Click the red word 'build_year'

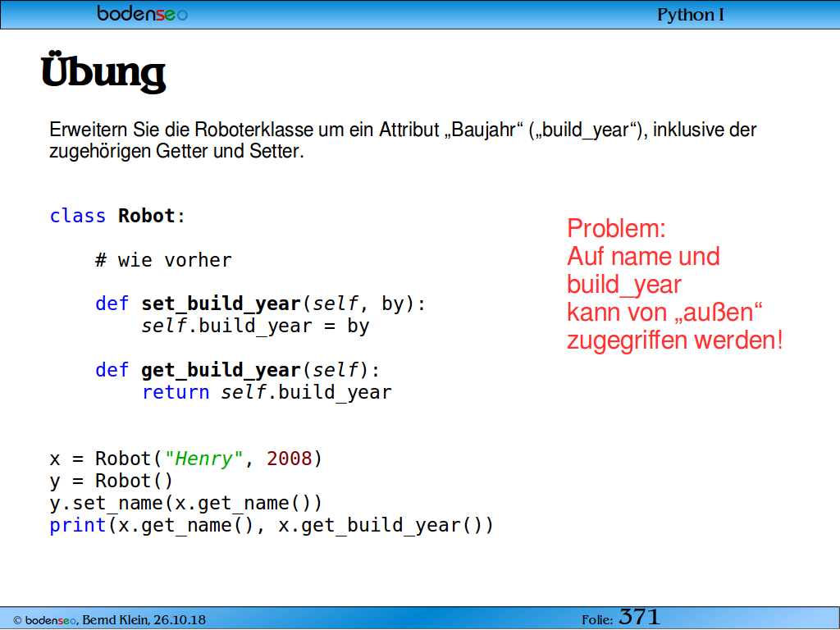tap(624, 285)
